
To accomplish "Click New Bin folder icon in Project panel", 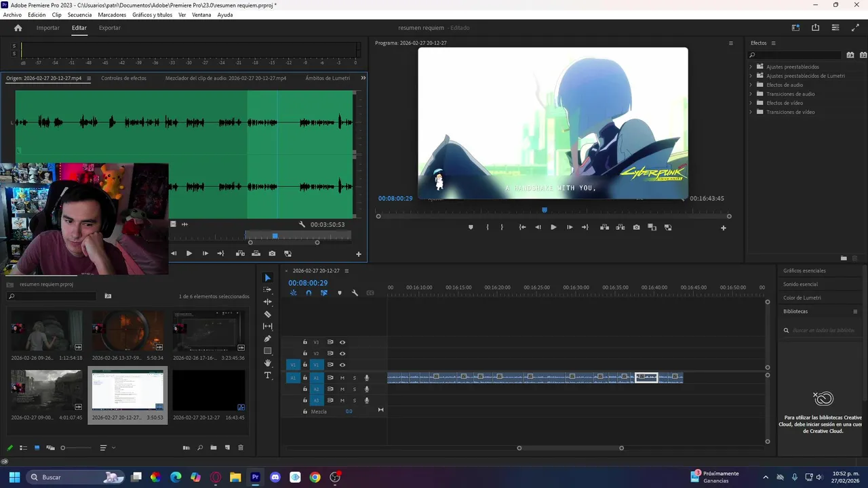I will pyautogui.click(x=213, y=448).
